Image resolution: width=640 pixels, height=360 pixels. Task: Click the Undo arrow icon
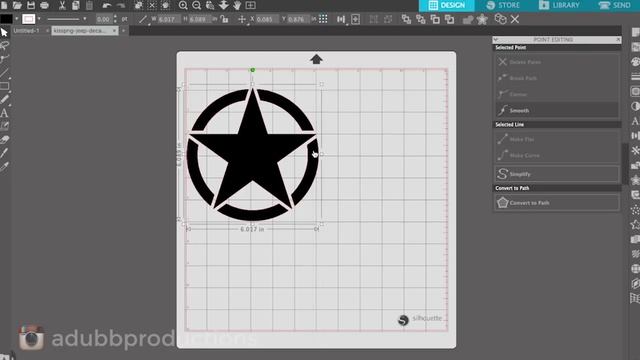107,5
